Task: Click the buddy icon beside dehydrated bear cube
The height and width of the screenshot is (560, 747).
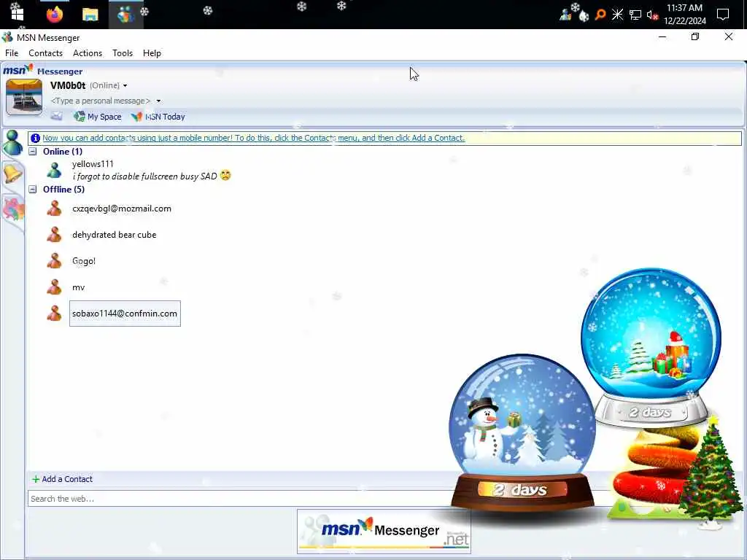Action: [x=54, y=234]
